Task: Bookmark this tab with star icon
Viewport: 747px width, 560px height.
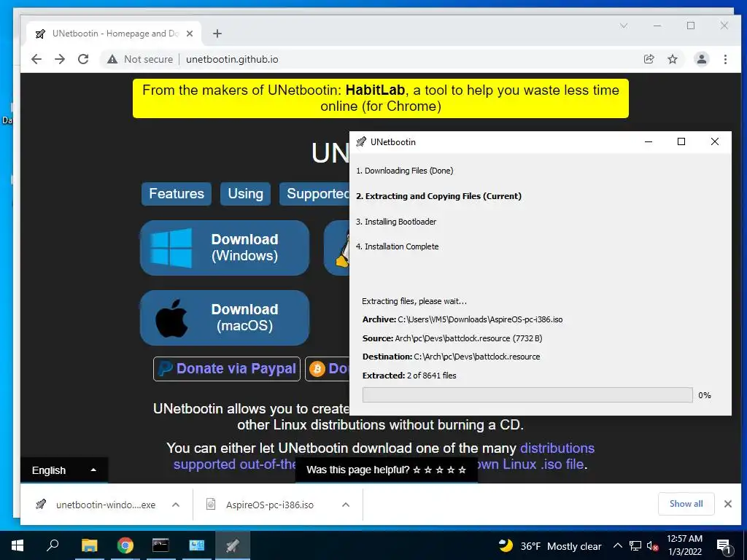Action: point(672,59)
